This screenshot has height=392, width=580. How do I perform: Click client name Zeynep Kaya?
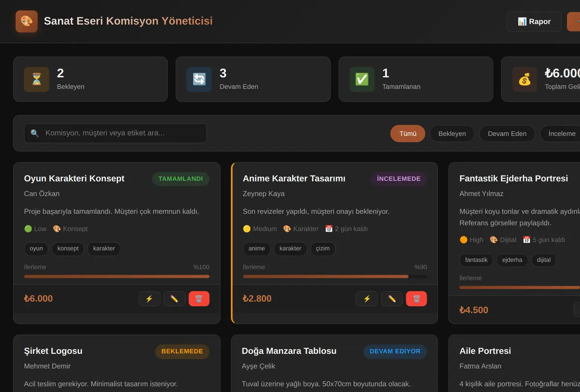pyautogui.click(x=264, y=194)
